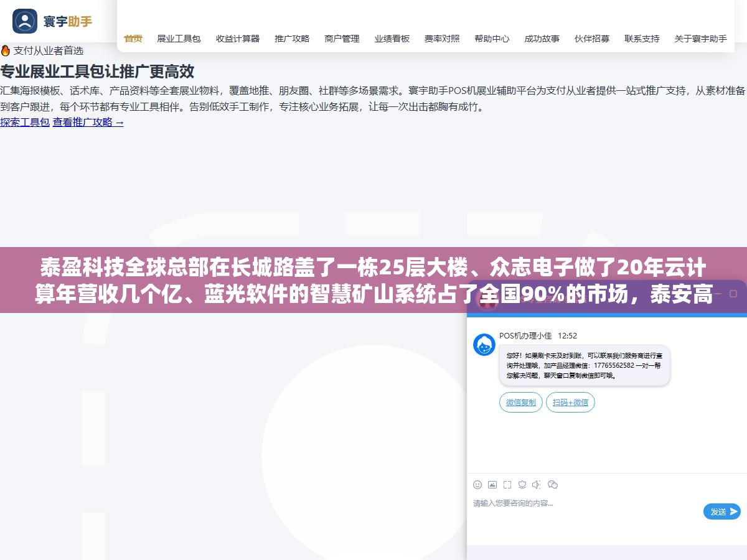Image resolution: width=747 pixels, height=560 pixels.
Task: Open the 联系支持 nav item
Action: click(642, 39)
